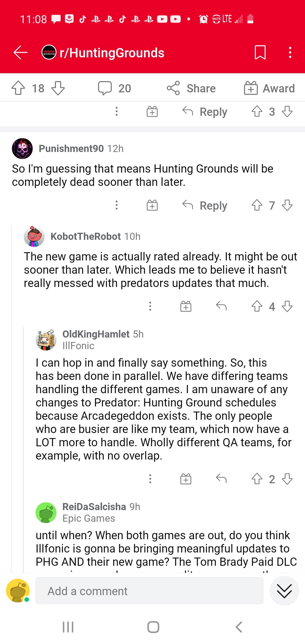
Task: Give award to OldKingHamlet's comment
Action: pyautogui.click(x=186, y=479)
